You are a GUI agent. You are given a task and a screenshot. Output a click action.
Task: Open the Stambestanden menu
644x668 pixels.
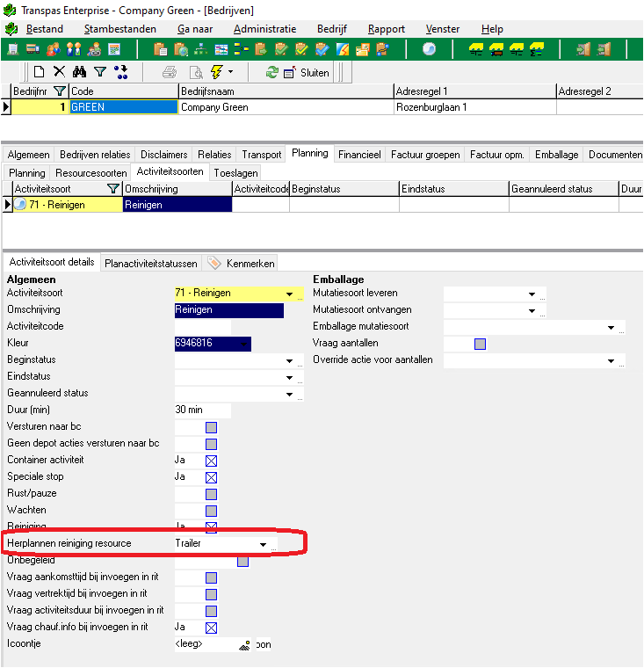(120, 29)
